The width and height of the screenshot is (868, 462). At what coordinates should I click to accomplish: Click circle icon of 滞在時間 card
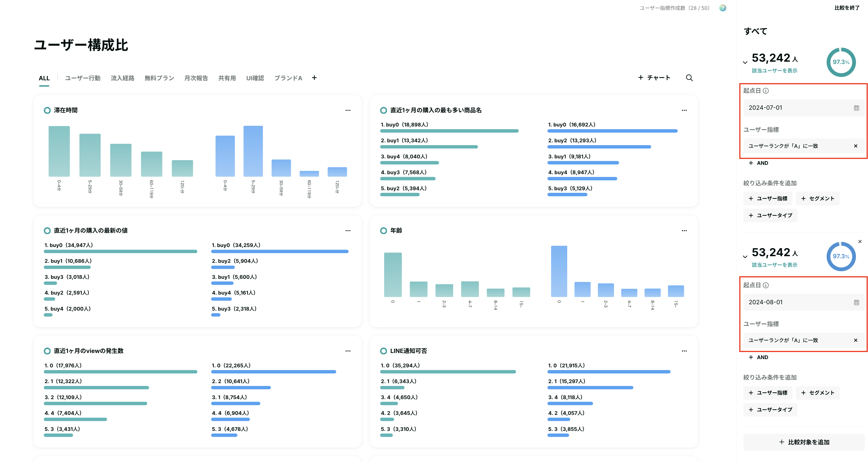[x=47, y=110]
